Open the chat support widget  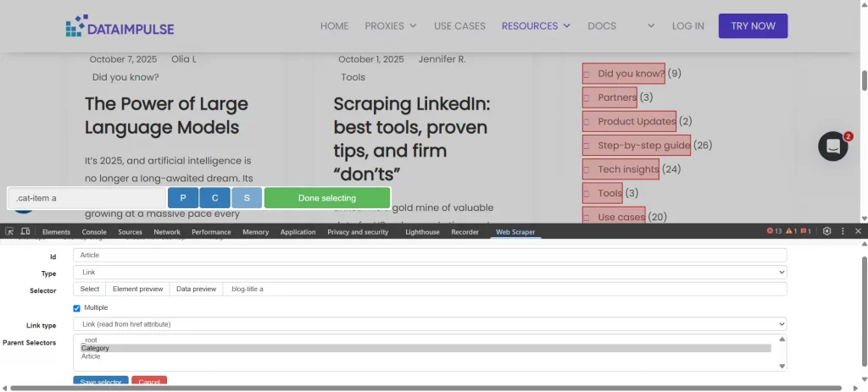[x=833, y=146]
